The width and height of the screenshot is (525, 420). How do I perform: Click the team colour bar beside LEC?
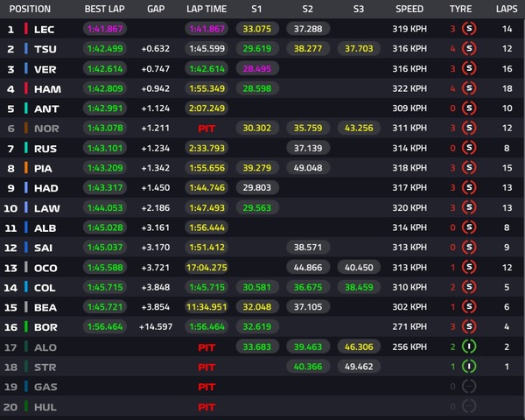click(x=27, y=29)
